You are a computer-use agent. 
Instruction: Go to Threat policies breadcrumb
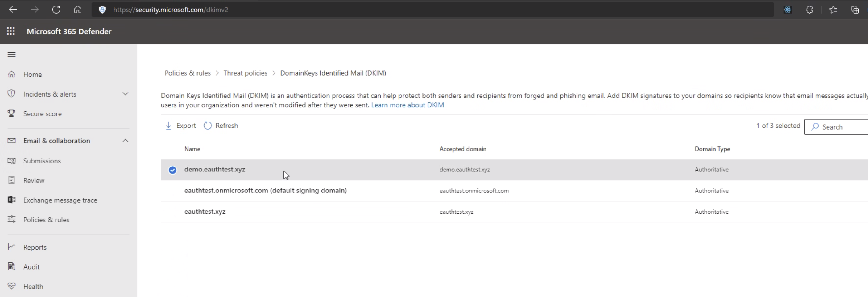click(x=245, y=73)
